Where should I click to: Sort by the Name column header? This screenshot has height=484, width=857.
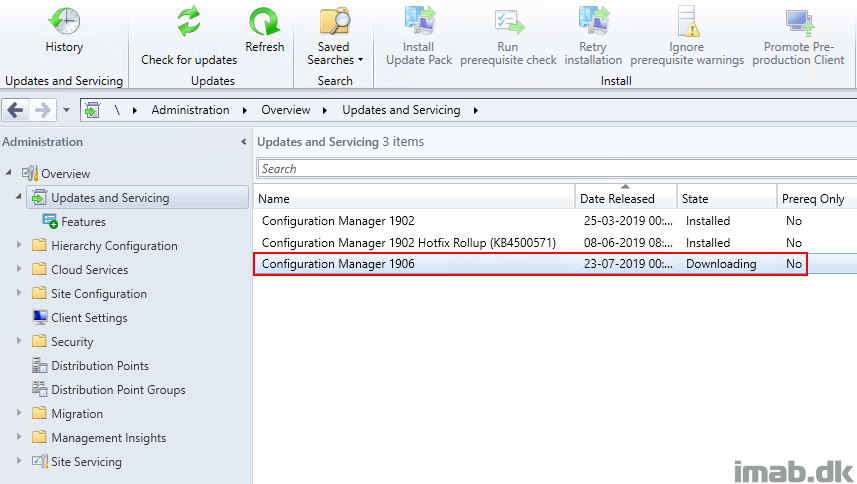(415, 198)
